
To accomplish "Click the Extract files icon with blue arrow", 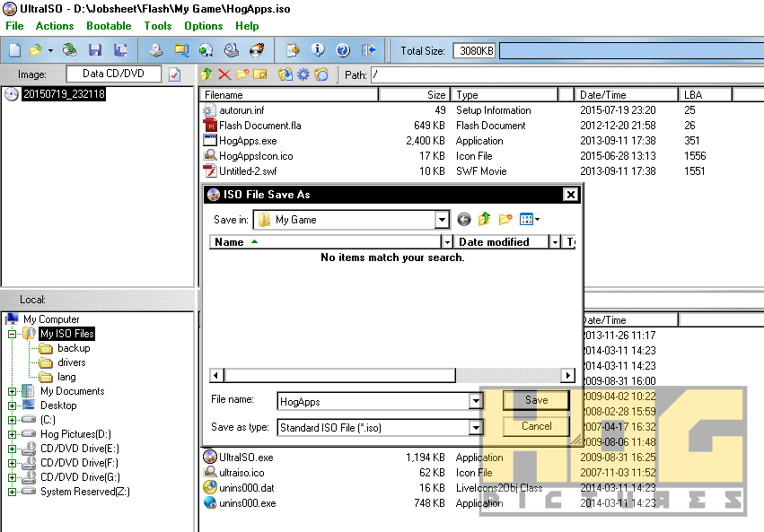I will (x=285, y=74).
